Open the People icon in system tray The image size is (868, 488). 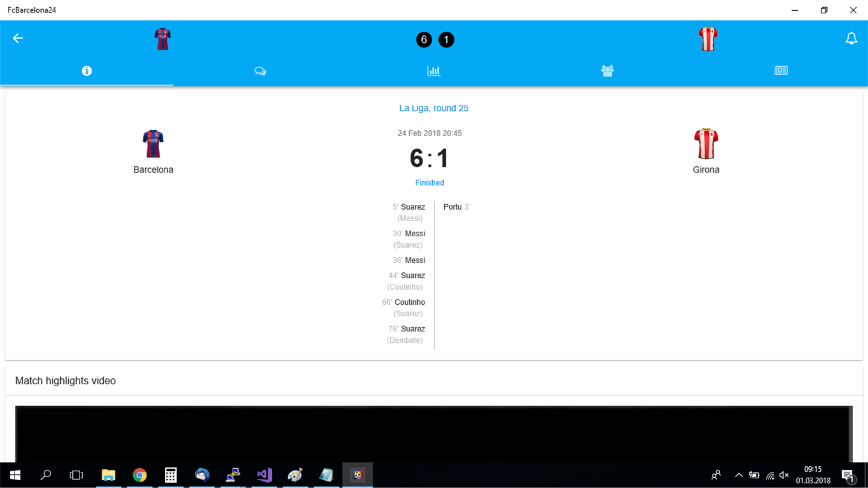(x=716, y=475)
